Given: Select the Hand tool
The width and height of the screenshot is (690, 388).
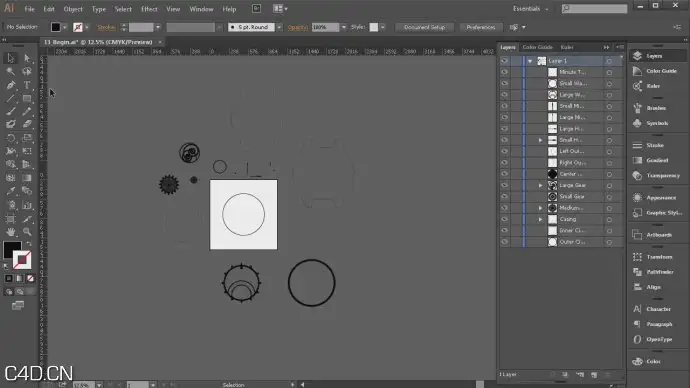Looking at the screenshot, I should click(11, 231).
